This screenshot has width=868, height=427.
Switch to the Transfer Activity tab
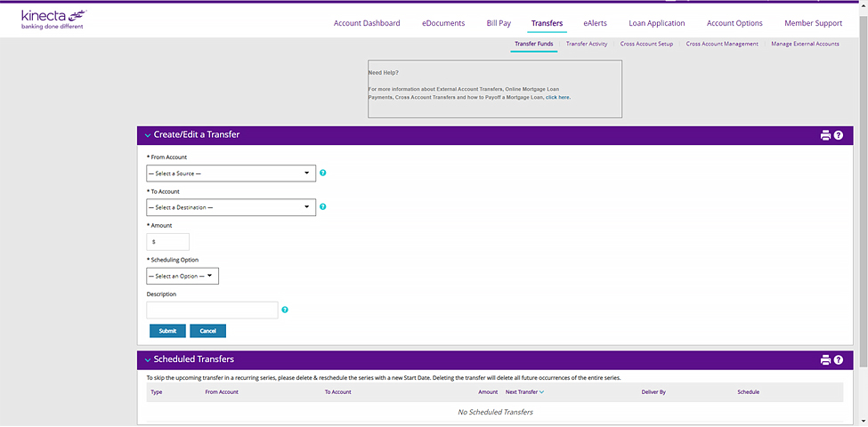point(587,44)
